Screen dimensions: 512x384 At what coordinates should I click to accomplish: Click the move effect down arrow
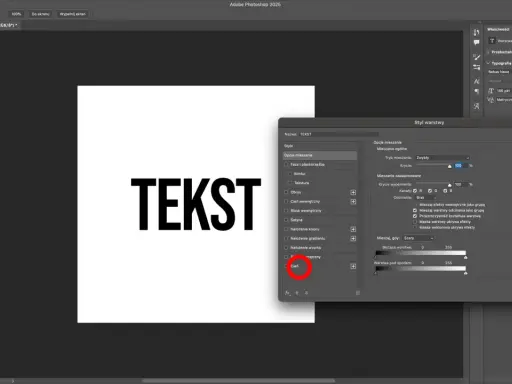point(306,293)
